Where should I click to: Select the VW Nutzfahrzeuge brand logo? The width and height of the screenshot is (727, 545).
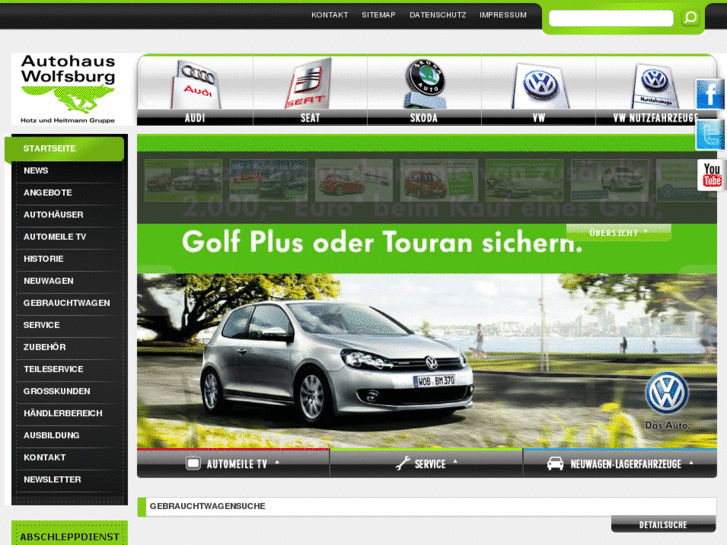[x=654, y=86]
